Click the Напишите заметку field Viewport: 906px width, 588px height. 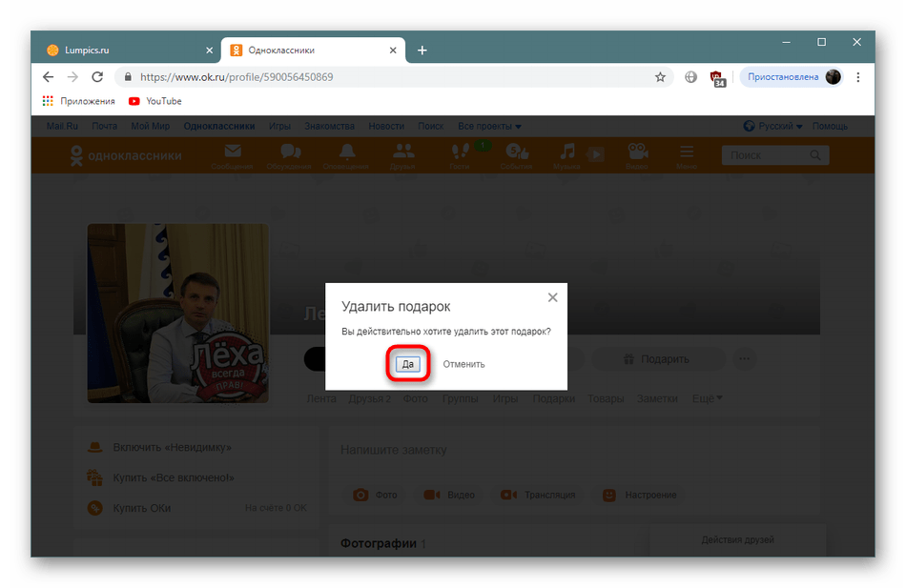(574, 450)
